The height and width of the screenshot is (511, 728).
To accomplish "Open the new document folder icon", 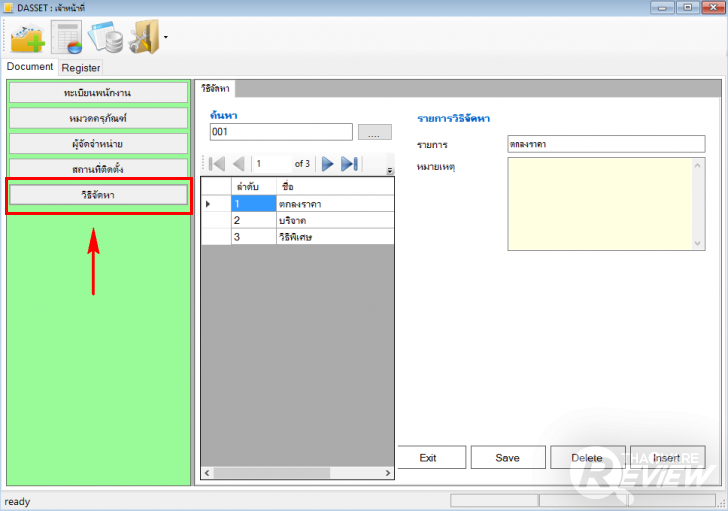I will pyautogui.click(x=28, y=38).
